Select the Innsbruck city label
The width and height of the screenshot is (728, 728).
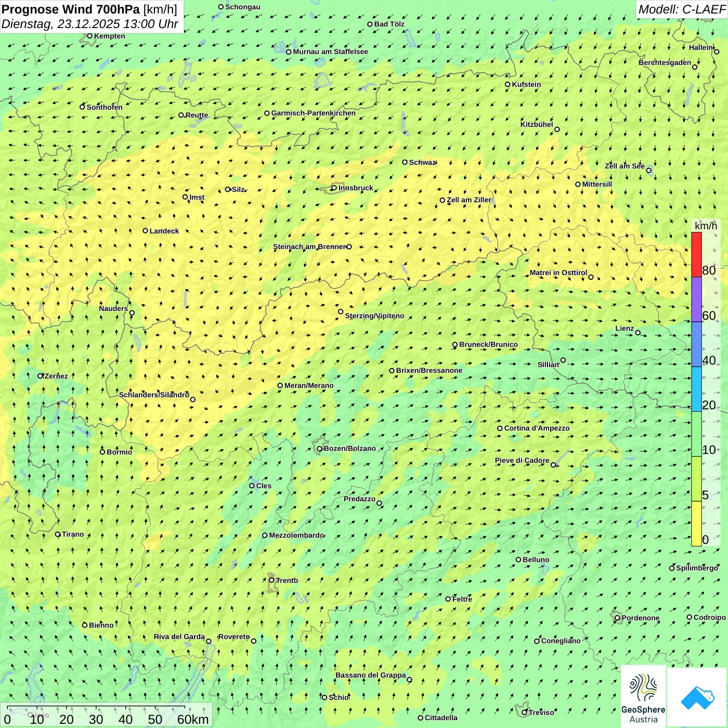(356, 188)
